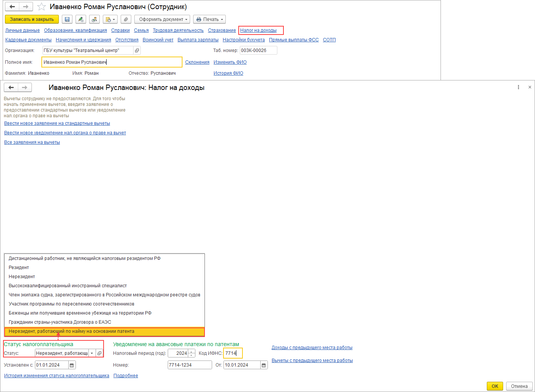The height and width of the screenshot is (392, 535).
Task: Open the Налог на доходы link
Action: coord(258,30)
